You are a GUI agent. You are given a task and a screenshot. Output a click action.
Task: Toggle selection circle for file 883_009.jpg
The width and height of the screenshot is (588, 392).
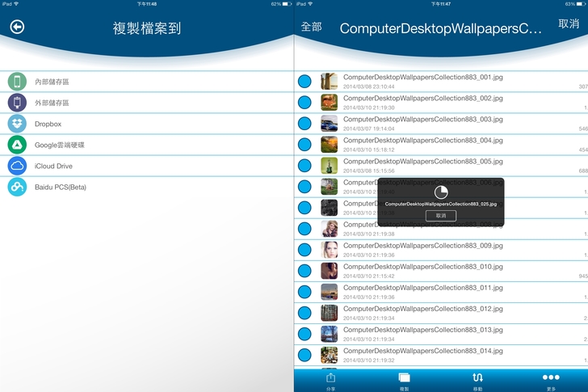(304, 250)
